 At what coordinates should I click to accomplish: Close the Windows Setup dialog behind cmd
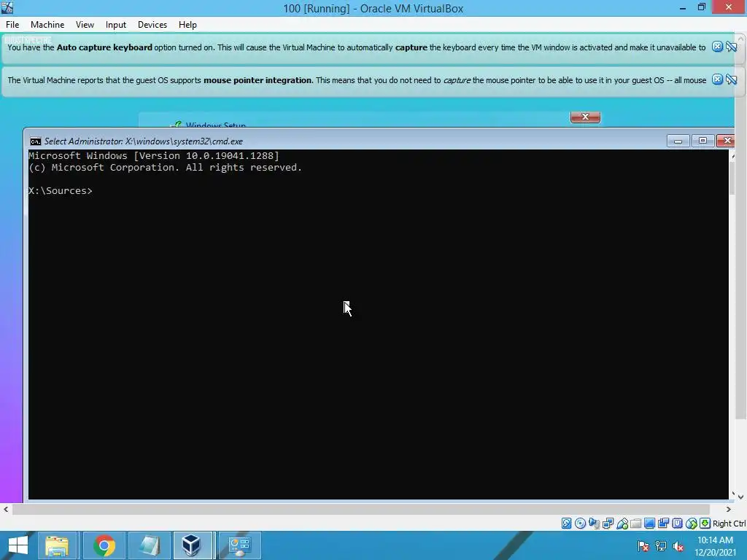[586, 117]
